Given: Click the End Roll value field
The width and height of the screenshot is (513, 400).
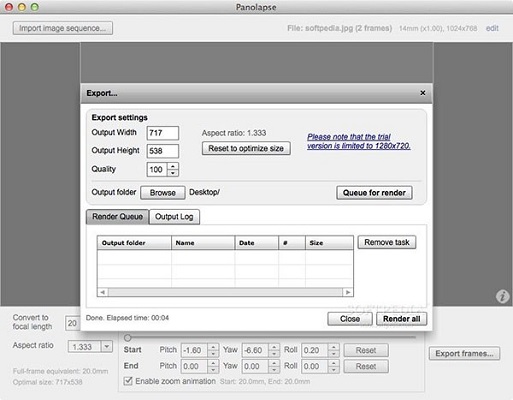Looking at the screenshot, I should tap(315, 366).
